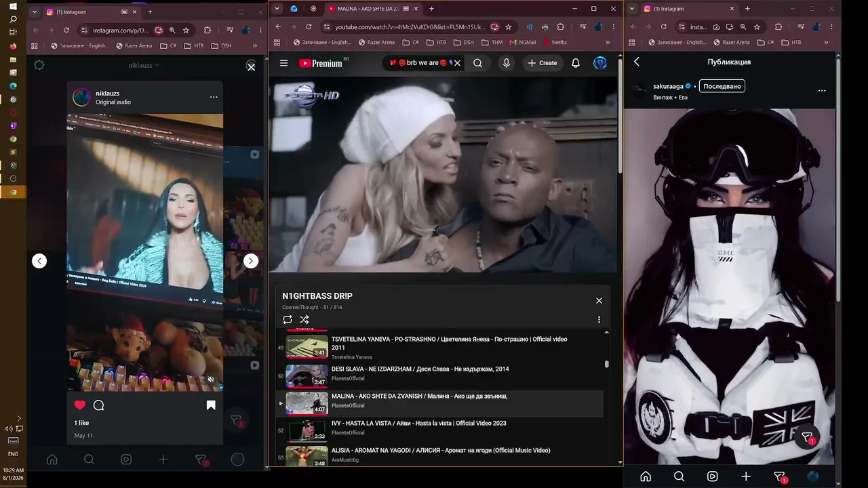The image size is (868, 488).
Task: Open the THM bookmark folder
Action: 492,42
